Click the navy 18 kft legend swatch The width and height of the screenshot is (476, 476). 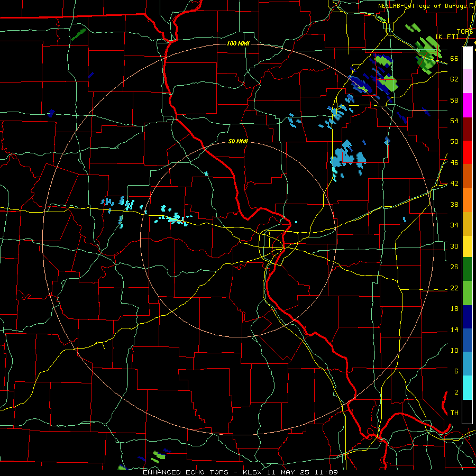[x=467, y=317]
